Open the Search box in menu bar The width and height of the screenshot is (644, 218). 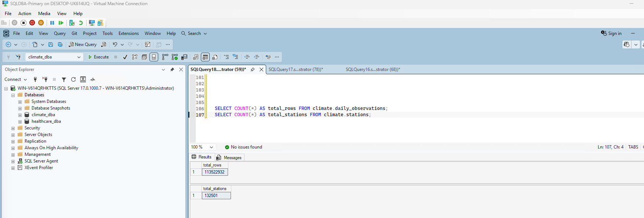(x=194, y=33)
